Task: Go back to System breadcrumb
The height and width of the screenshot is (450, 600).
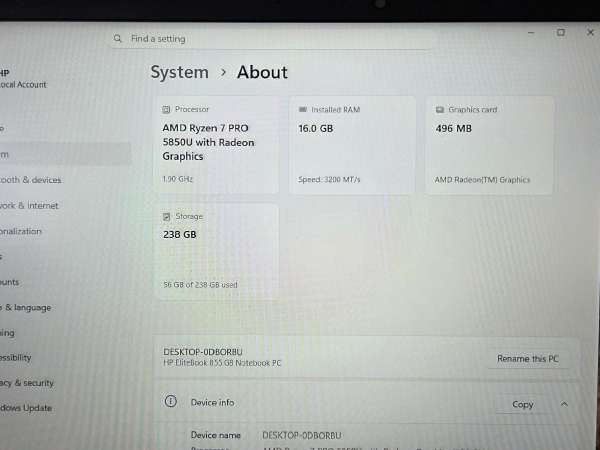Action: pyautogui.click(x=179, y=72)
